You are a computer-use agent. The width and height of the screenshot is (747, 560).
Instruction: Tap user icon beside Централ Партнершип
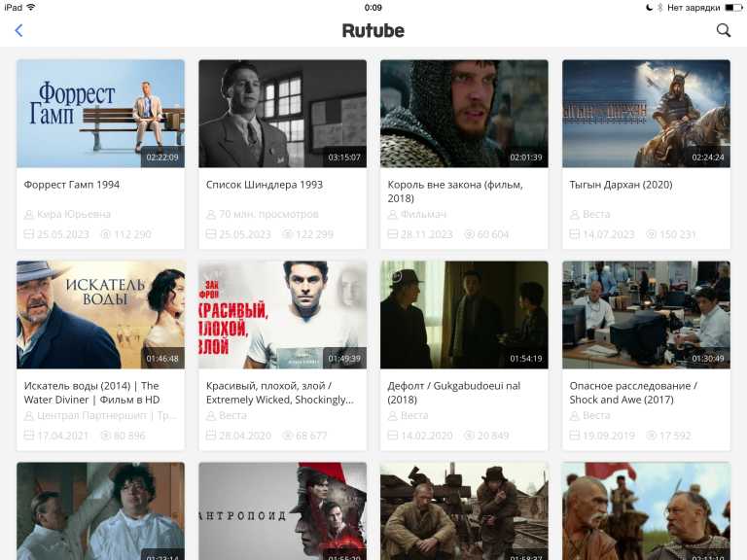click(x=28, y=416)
